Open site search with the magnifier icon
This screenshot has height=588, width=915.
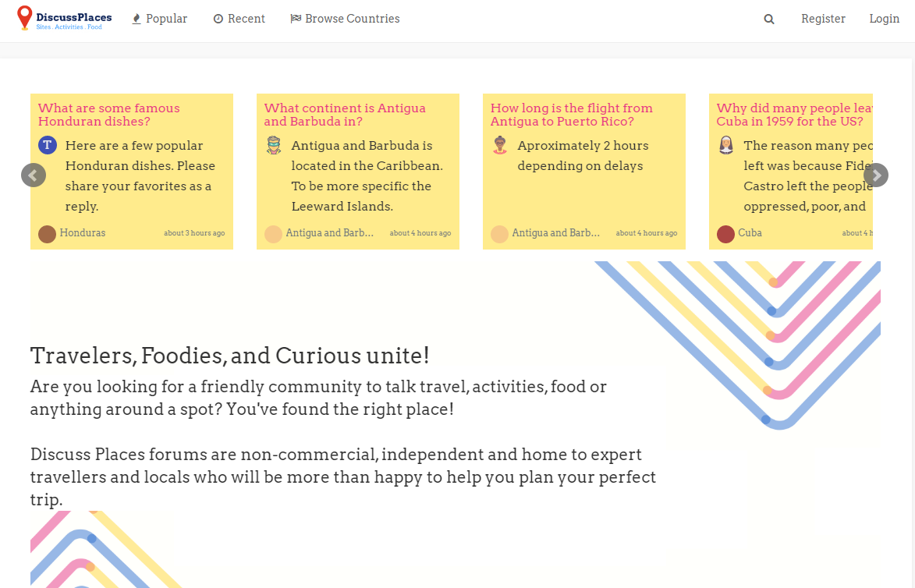coord(768,19)
